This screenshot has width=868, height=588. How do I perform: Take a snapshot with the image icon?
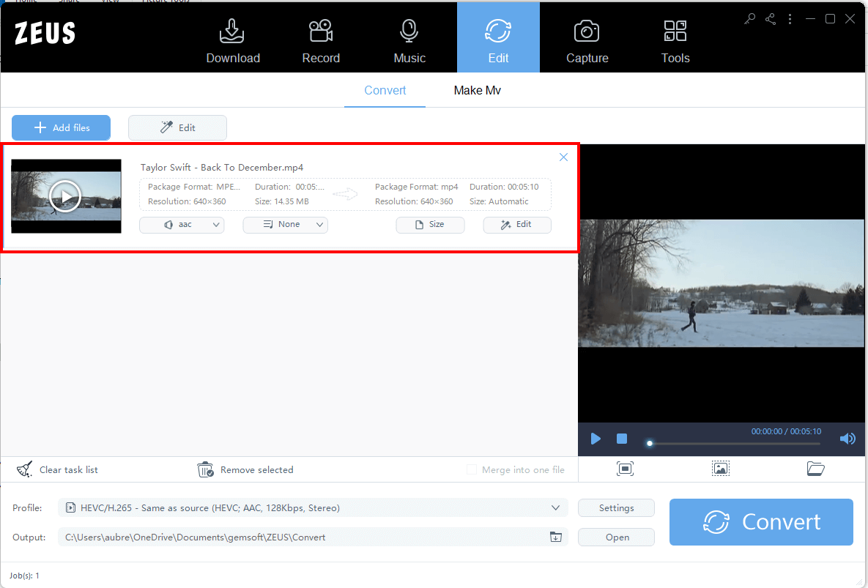720,469
